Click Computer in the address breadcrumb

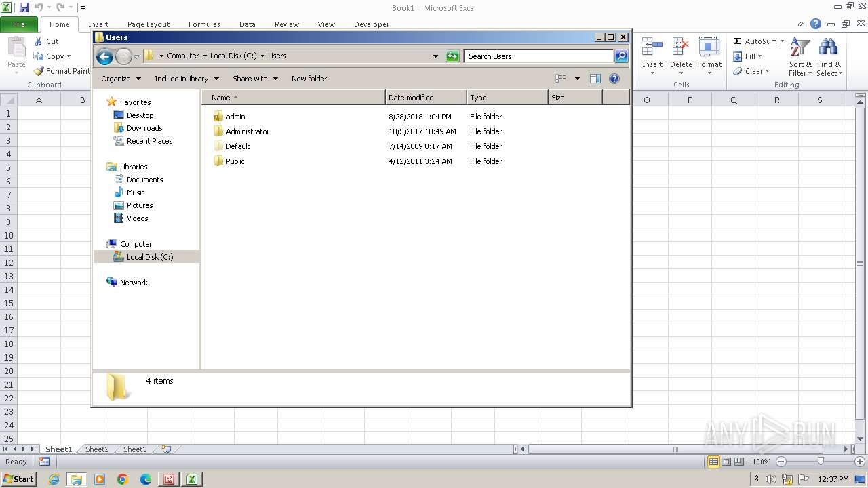[x=183, y=56]
